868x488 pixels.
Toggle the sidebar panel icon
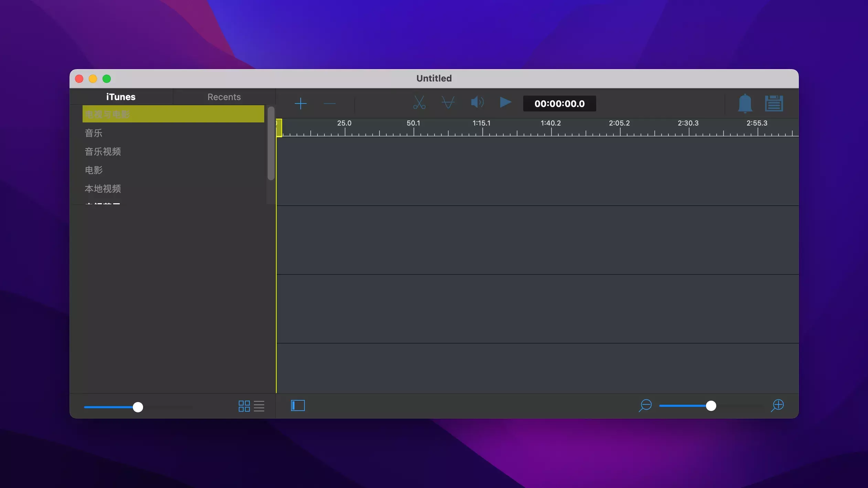click(x=298, y=405)
